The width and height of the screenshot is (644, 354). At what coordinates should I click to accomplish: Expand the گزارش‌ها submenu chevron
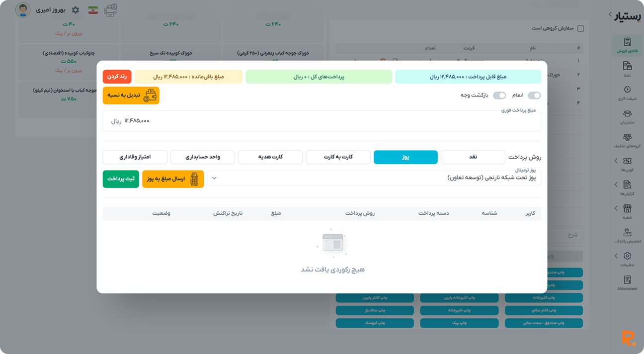[x=616, y=184]
